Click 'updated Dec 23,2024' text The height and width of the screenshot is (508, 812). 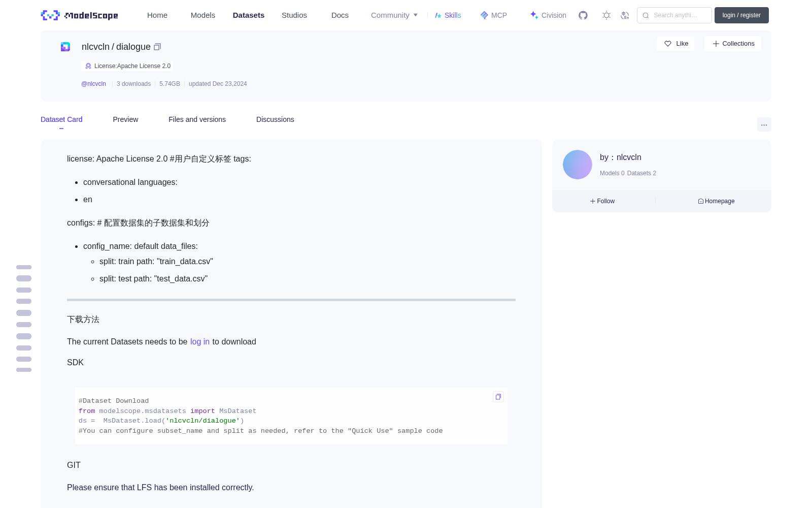[218, 84]
